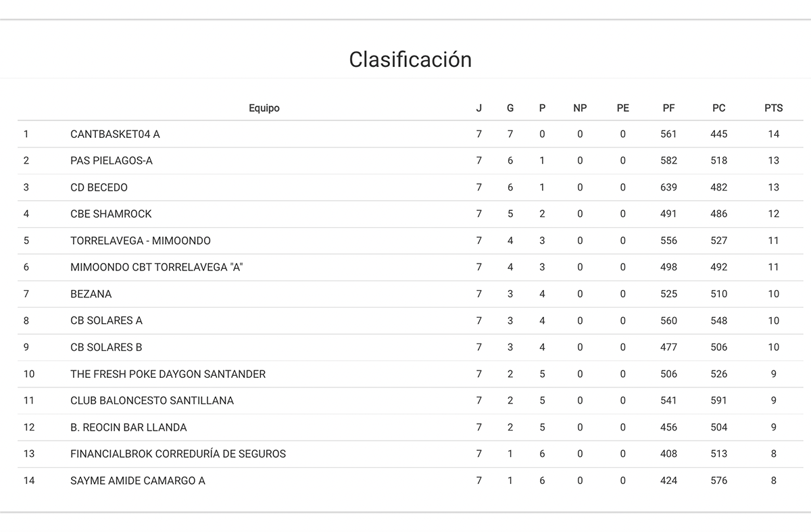811x532 pixels.
Task: Select FINANCIALBROK CORREDURÍA DE SEGUROS row
Action: 178,454
